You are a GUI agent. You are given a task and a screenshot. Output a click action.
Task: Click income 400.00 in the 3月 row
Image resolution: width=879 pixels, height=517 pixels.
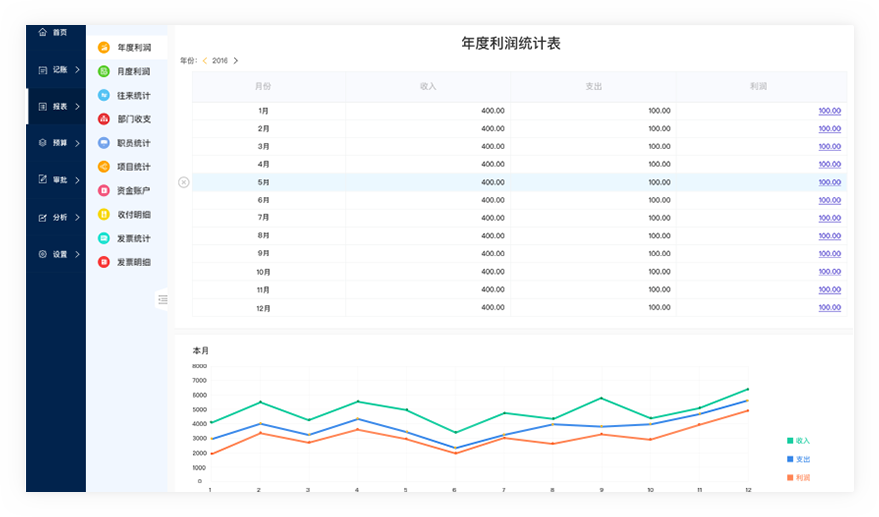(x=493, y=146)
